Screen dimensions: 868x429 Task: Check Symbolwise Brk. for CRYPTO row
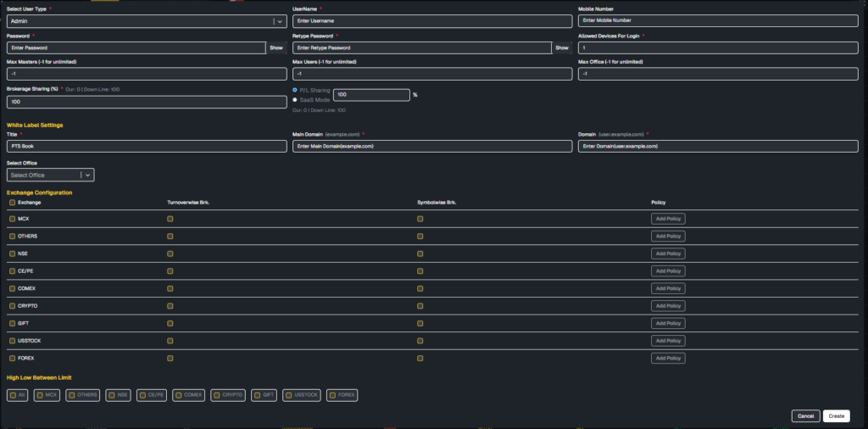click(x=420, y=306)
